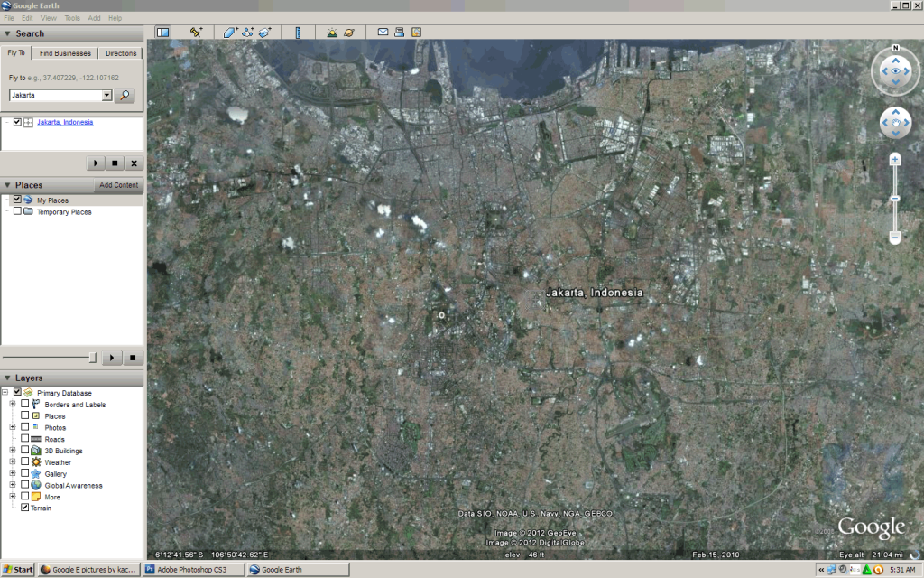Click into the Fly To search field

click(56, 95)
